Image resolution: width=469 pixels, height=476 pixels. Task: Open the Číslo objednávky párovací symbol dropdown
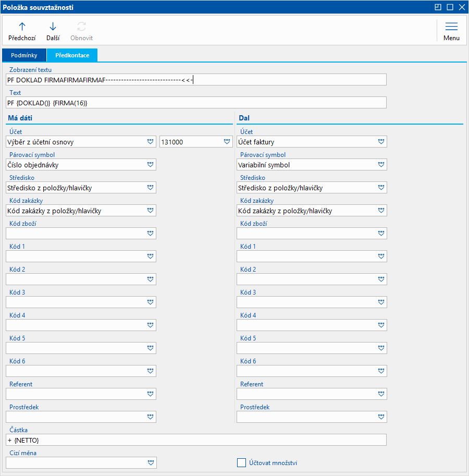click(151, 165)
